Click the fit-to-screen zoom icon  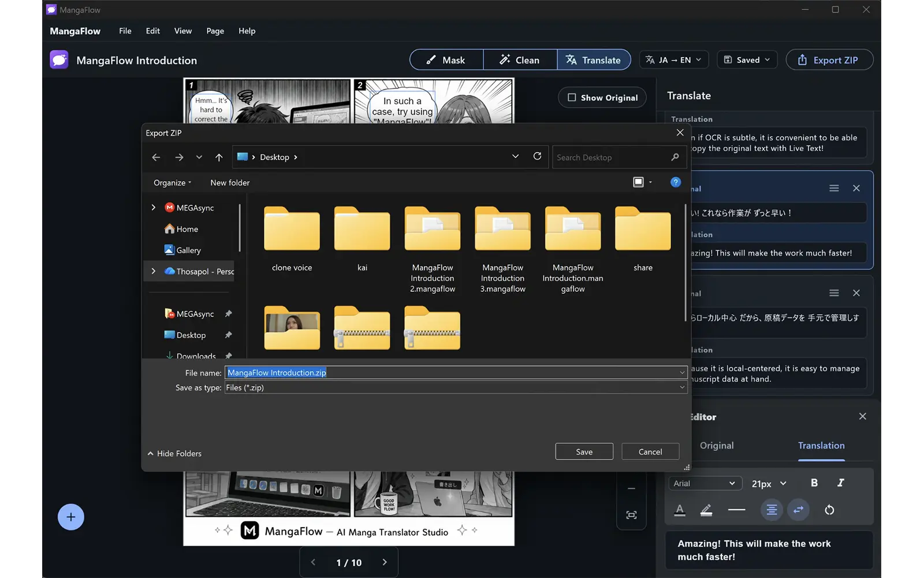point(631,515)
